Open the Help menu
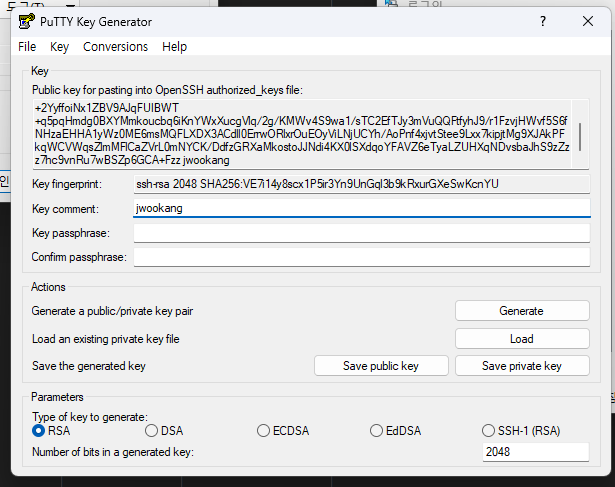Screen dimensions: 615x487 (x=175, y=47)
